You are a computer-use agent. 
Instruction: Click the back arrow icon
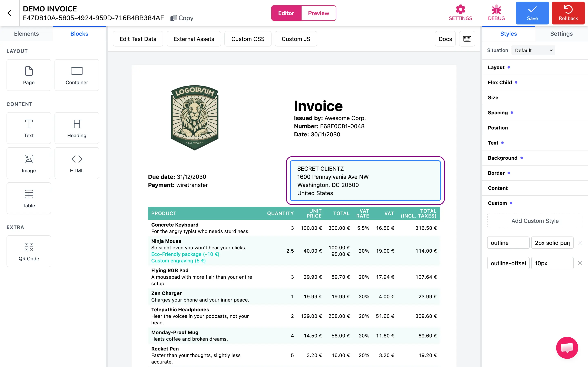pyautogui.click(x=9, y=13)
